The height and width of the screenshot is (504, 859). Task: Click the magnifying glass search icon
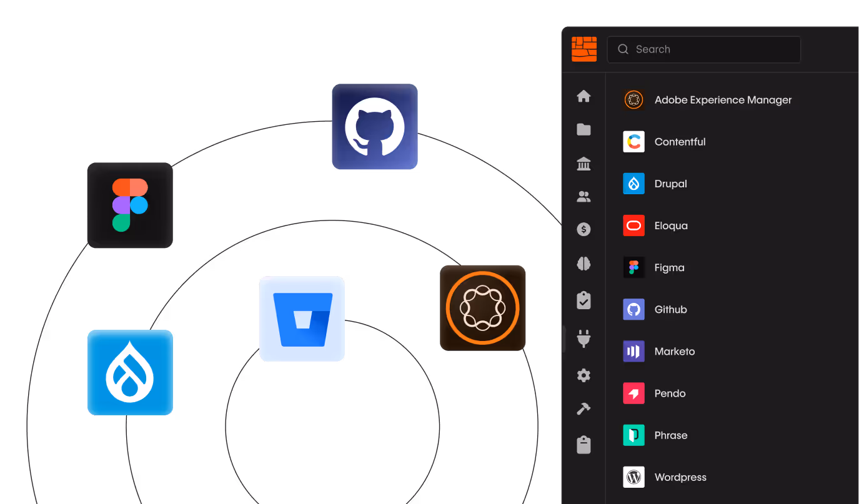click(x=623, y=49)
